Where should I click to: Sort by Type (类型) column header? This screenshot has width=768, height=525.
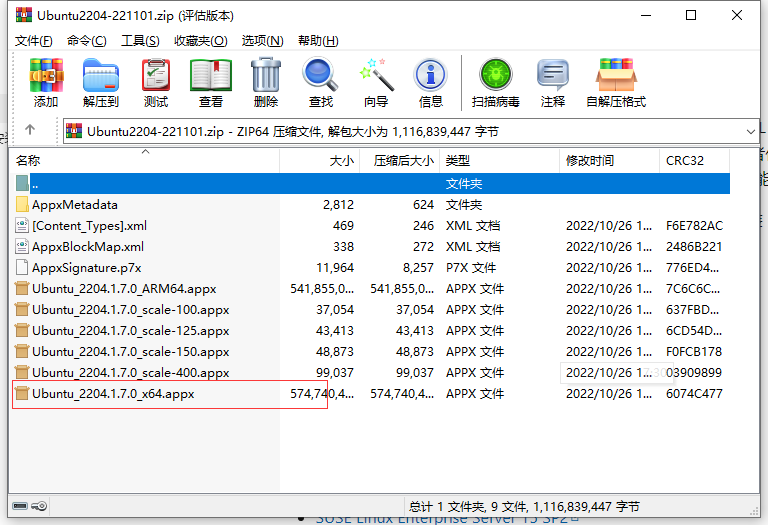(x=499, y=160)
